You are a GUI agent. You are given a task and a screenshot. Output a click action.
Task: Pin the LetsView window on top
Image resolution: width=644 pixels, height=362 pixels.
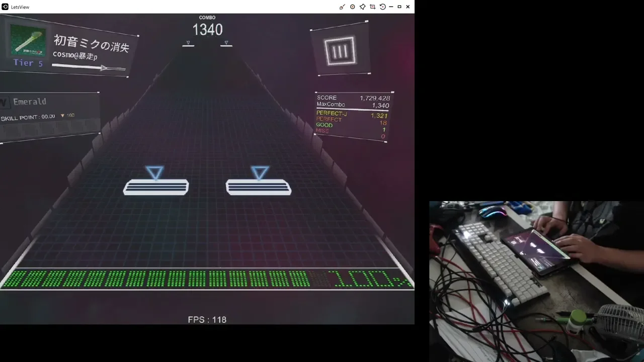click(x=362, y=7)
